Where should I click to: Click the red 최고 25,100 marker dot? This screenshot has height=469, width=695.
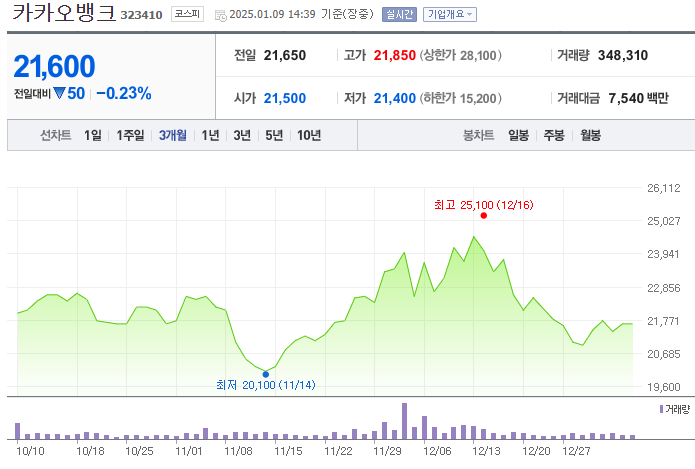484,215
